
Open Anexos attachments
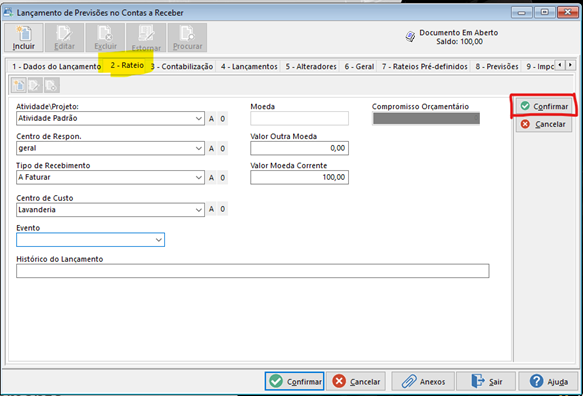pos(423,381)
